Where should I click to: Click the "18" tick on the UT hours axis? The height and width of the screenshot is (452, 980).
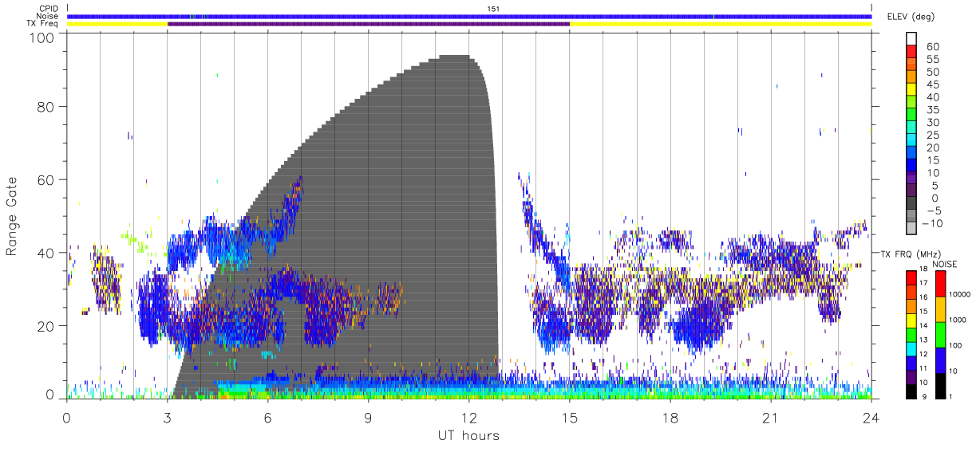[x=670, y=418]
